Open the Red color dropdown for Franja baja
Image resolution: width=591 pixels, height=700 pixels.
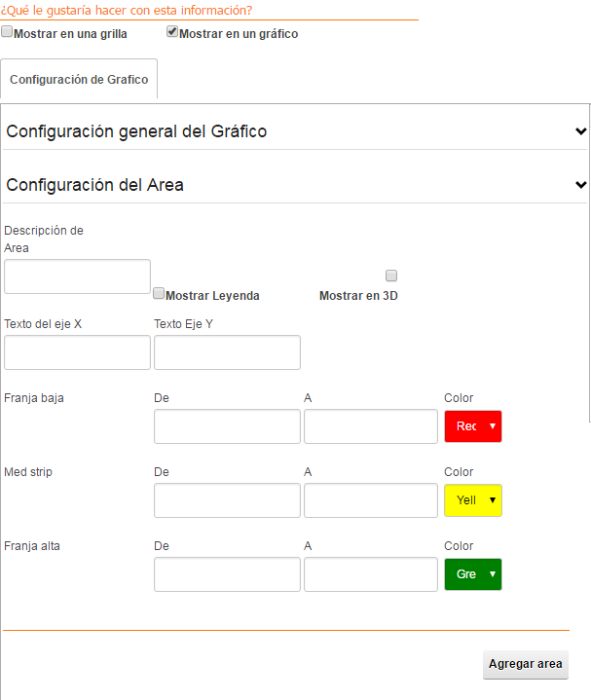pyautogui.click(x=473, y=426)
